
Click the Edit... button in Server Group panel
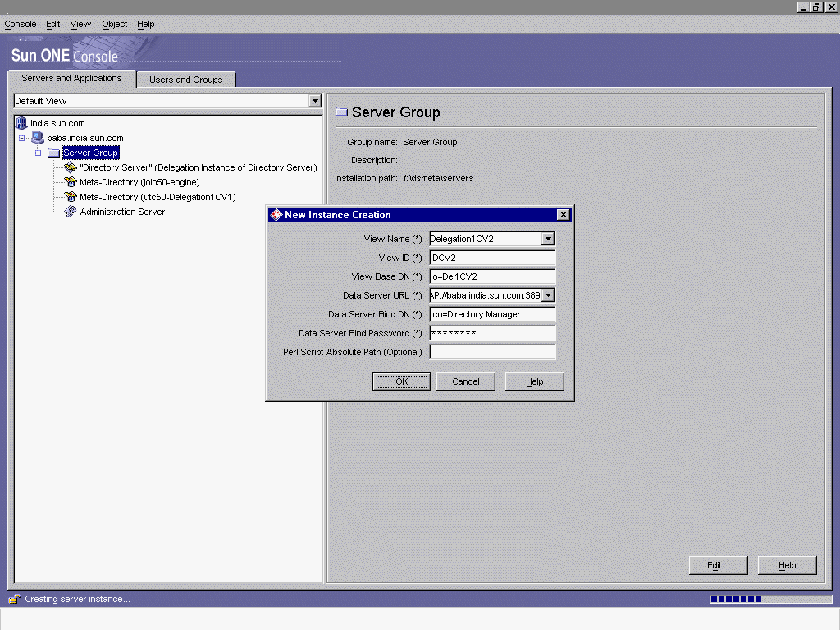click(x=718, y=565)
